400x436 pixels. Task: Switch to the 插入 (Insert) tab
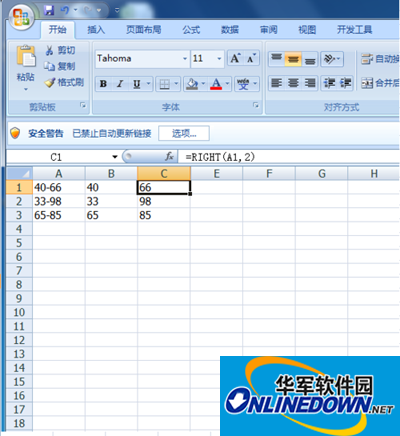click(96, 30)
